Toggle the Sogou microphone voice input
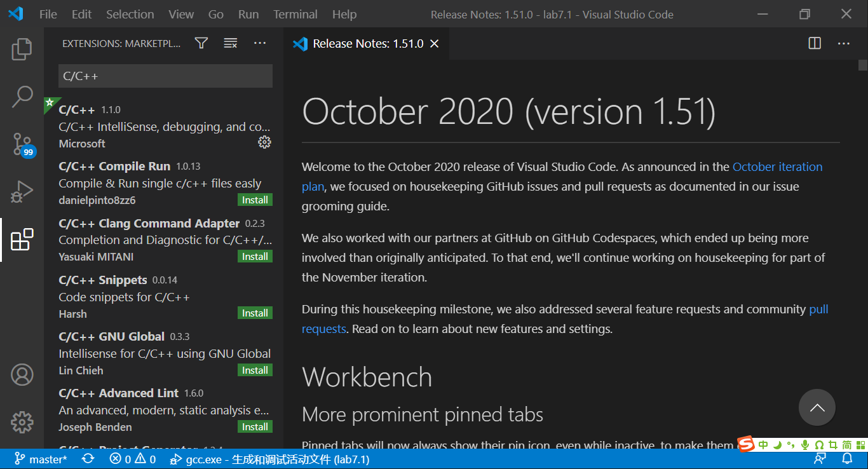Image resolution: width=868 pixels, height=469 pixels. (805, 445)
